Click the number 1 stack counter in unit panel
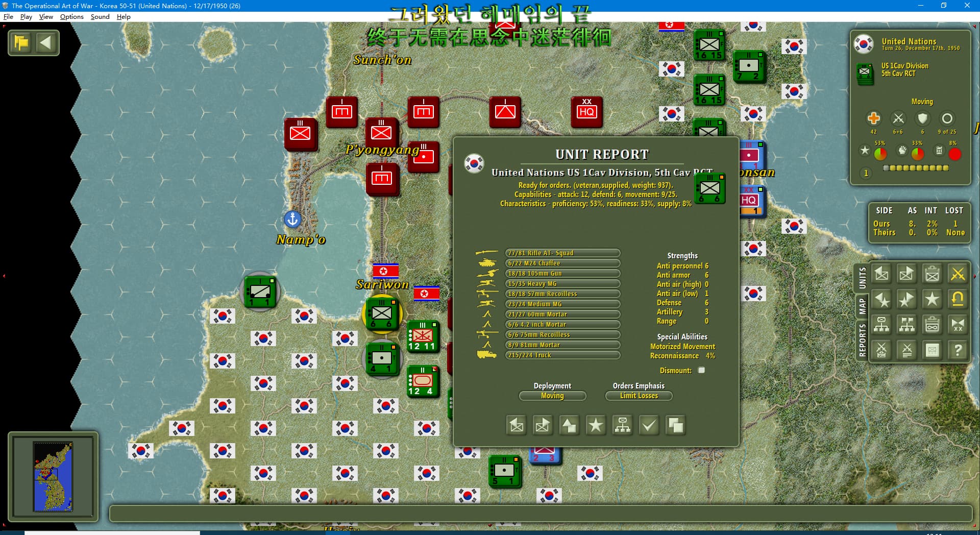This screenshot has width=980, height=535. coord(866,174)
